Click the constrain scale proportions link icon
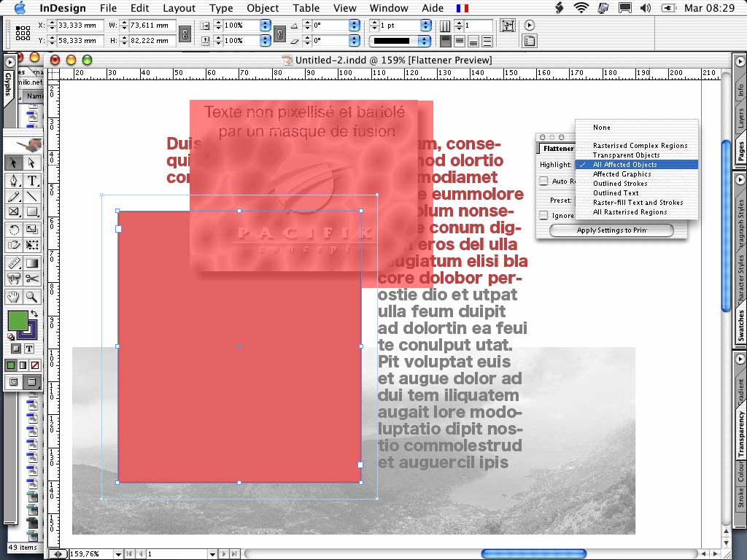The image size is (747, 560). [279, 34]
